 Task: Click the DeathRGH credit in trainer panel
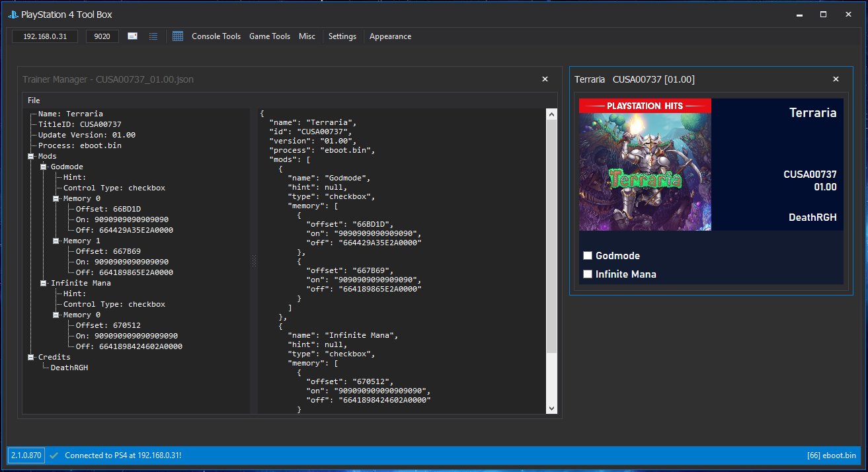[x=812, y=217]
